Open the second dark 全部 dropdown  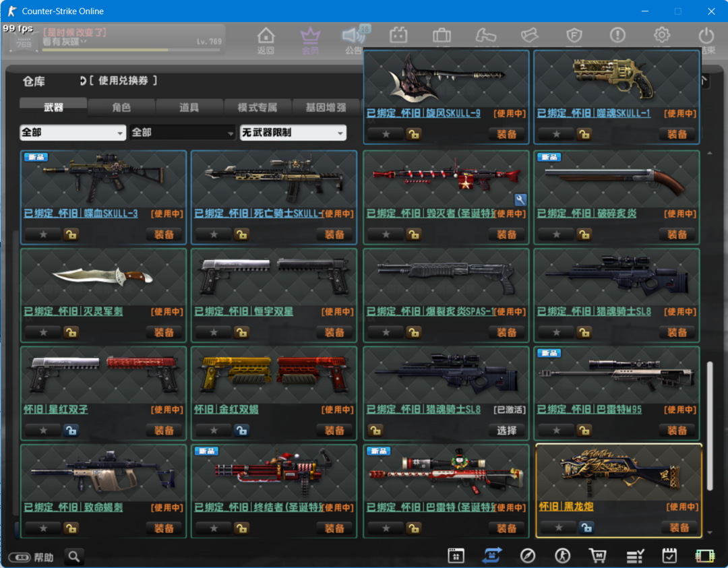pyautogui.click(x=183, y=133)
